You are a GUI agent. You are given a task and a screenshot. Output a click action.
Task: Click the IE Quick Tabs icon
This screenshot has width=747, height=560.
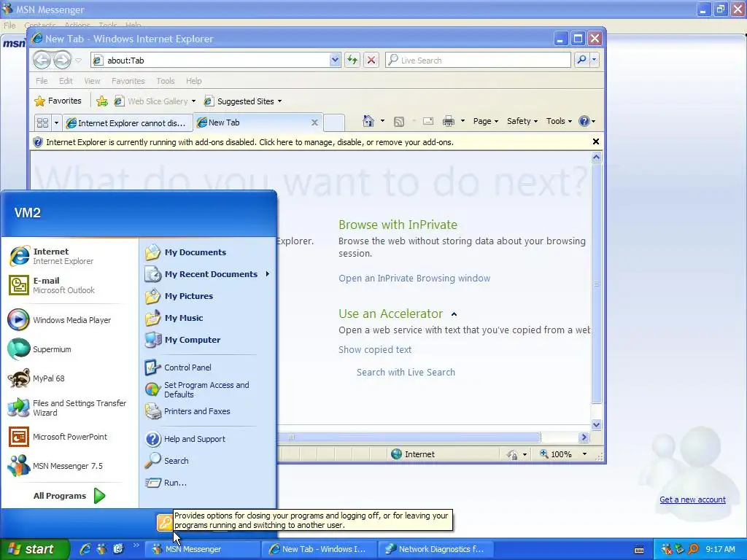tap(42, 122)
